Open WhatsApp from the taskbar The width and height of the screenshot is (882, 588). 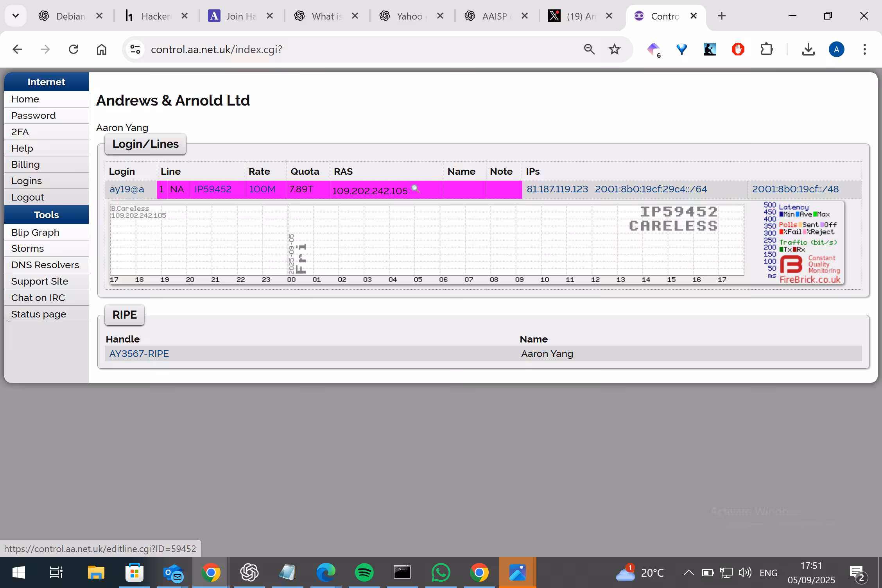pos(441,573)
